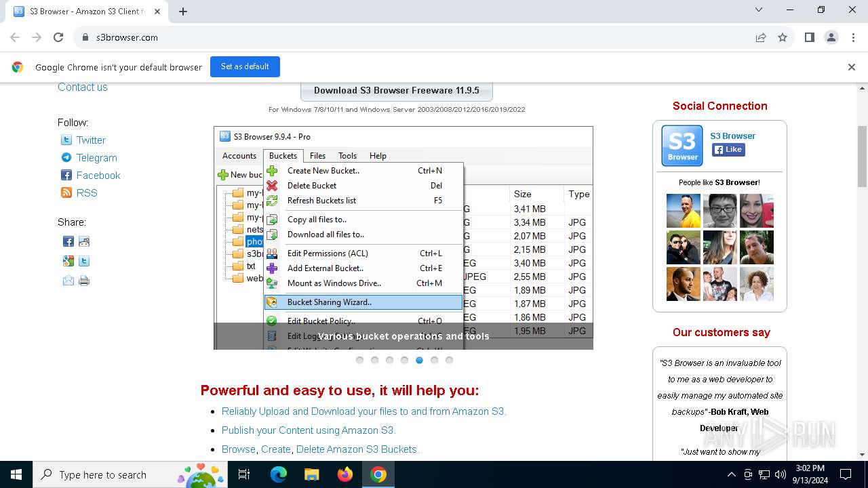The width and height of the screenshot is (868, 488).
Task: Open Reliably Upload and Download files link
Action: point(364,411)
